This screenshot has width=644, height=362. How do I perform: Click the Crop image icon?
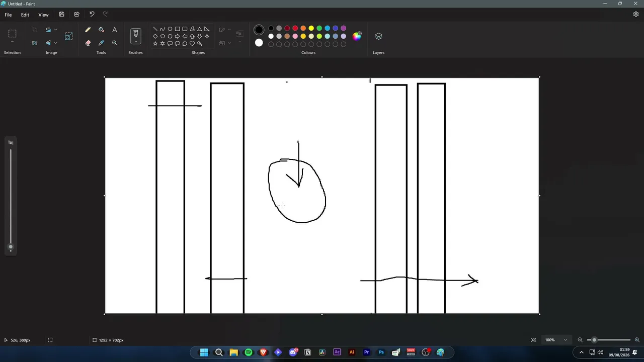(x=34, y=30)
